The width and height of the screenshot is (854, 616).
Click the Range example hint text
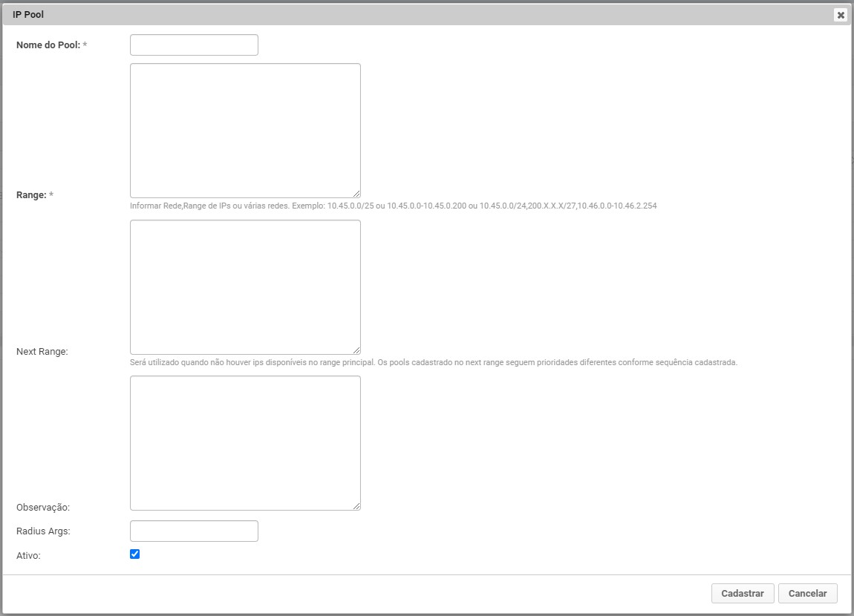click(x=393, y=206)
